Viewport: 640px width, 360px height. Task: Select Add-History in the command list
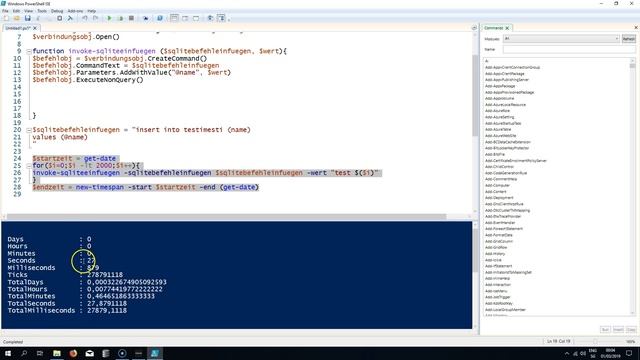(495, 253)
